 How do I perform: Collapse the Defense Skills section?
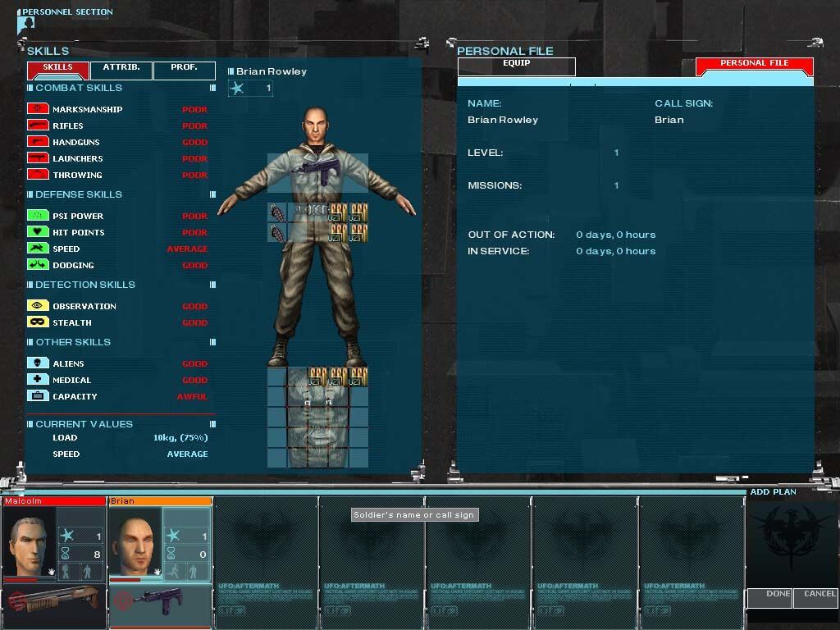[x=212, y=194]
